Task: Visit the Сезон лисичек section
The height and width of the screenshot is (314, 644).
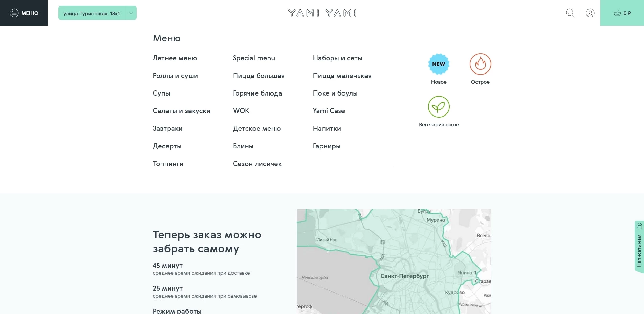Action: pos(257,164)
